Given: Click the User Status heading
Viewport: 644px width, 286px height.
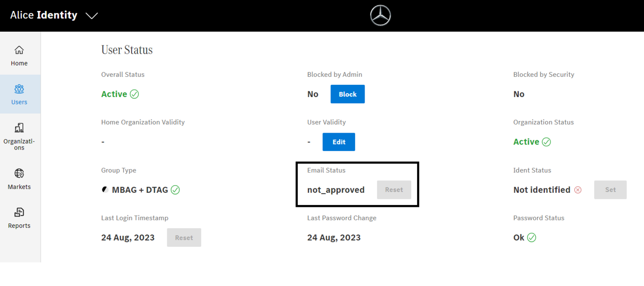Looking at the screenshot, I should pyautogui.click(x=127, y=50).
